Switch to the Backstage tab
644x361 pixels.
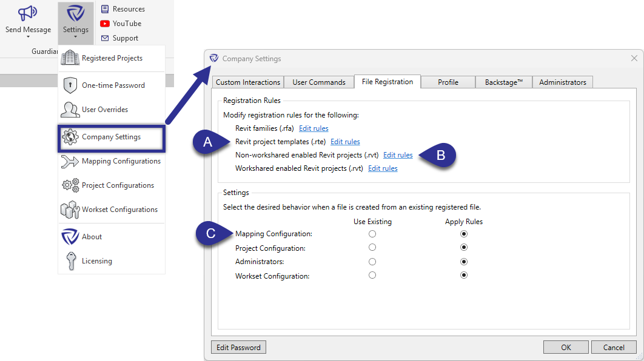[503, 82]
